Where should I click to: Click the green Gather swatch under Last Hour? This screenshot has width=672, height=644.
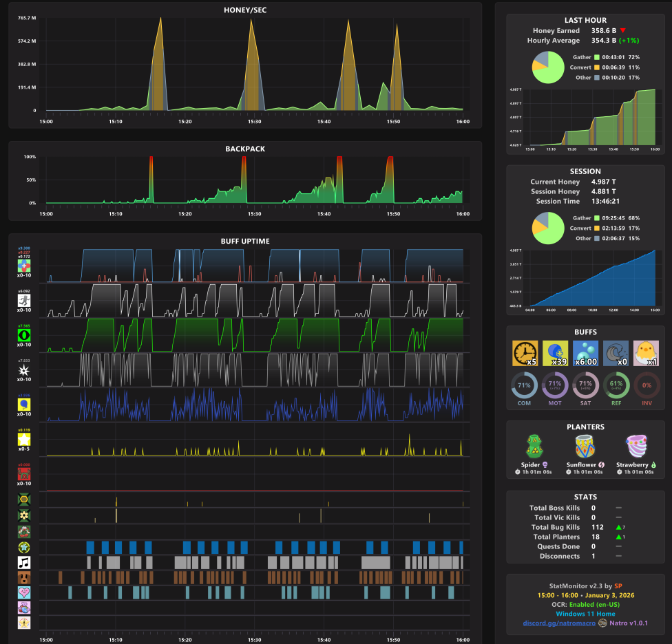tap(596, 57)
